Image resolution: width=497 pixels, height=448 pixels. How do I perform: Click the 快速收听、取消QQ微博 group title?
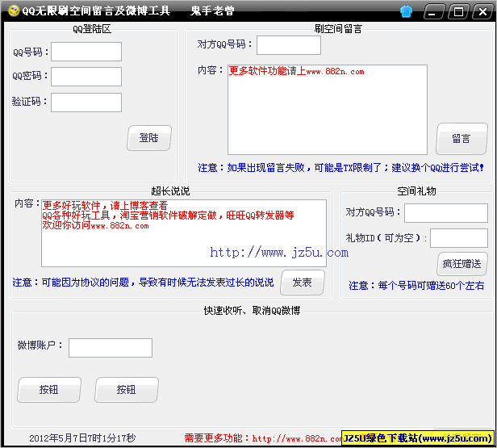pos(252,311)
